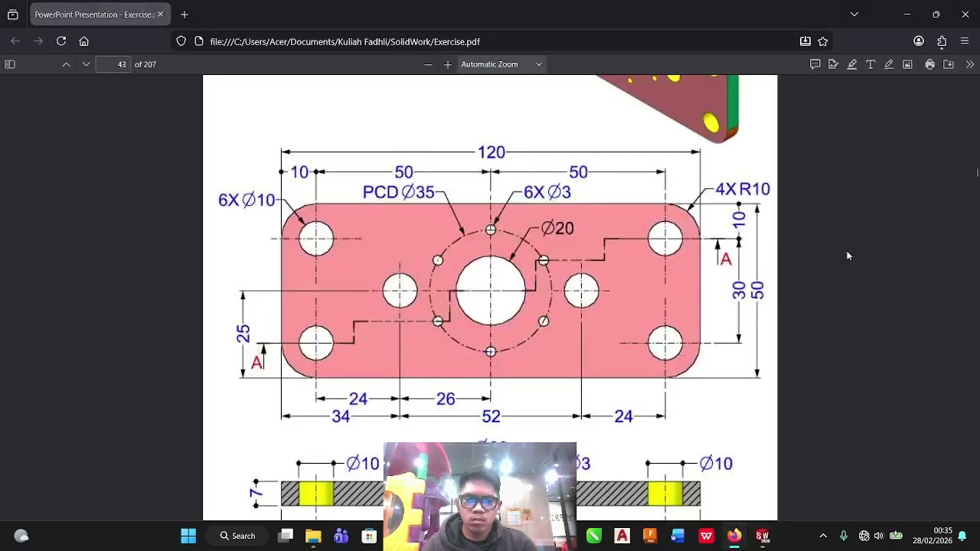Zoom out with the minus button
This screenshot has height=551, width=980.
click(x=428, y=64)
